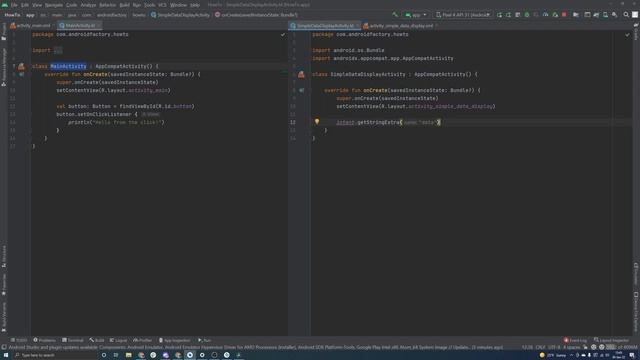Click the onCreate method breadcrumb
The width and height of the screenshot is (640, 360).
tap(256, 15)
